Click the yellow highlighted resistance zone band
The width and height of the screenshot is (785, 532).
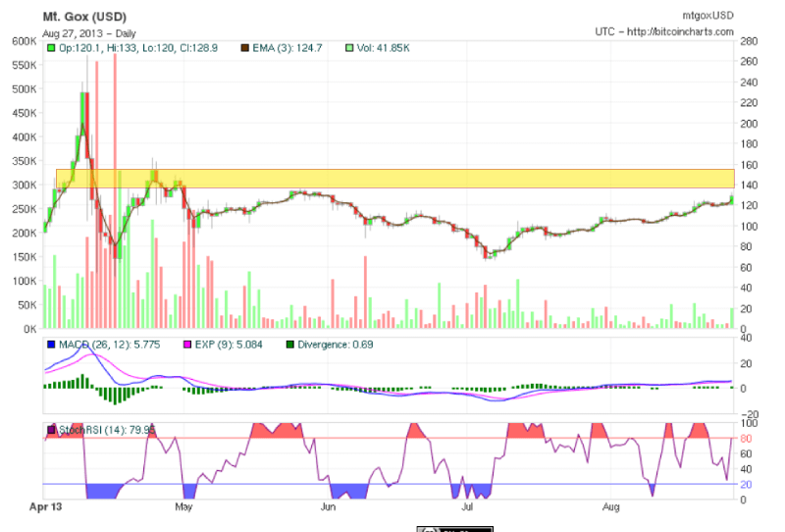[x=395, y=179]
